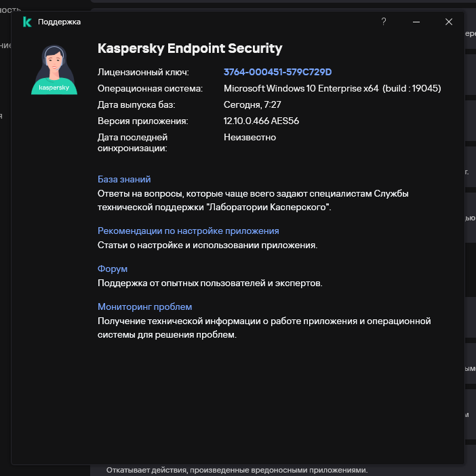Click the Поддержка window title text
Screen dimensions: 476x476
60,22
